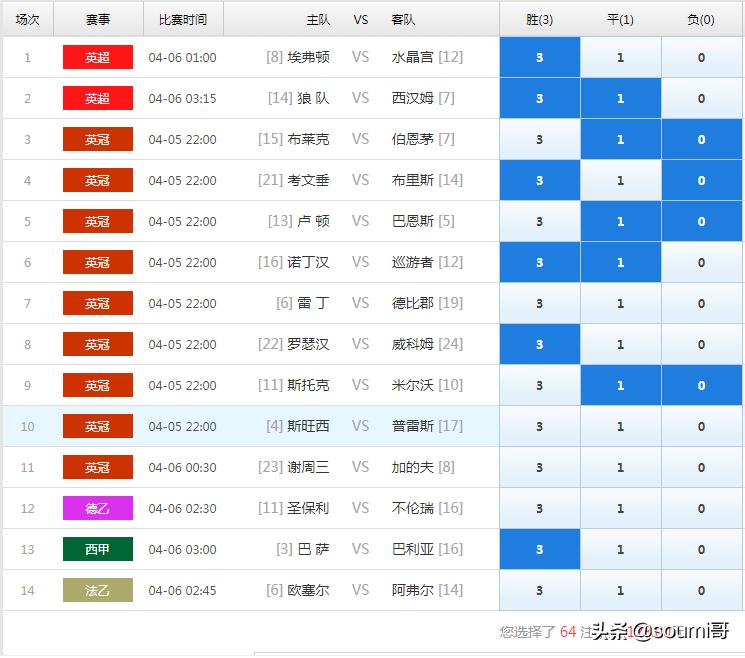Click the 胜(3) column header
The image size is (745, 658).
pyautogui.click(x=540, y=19)
